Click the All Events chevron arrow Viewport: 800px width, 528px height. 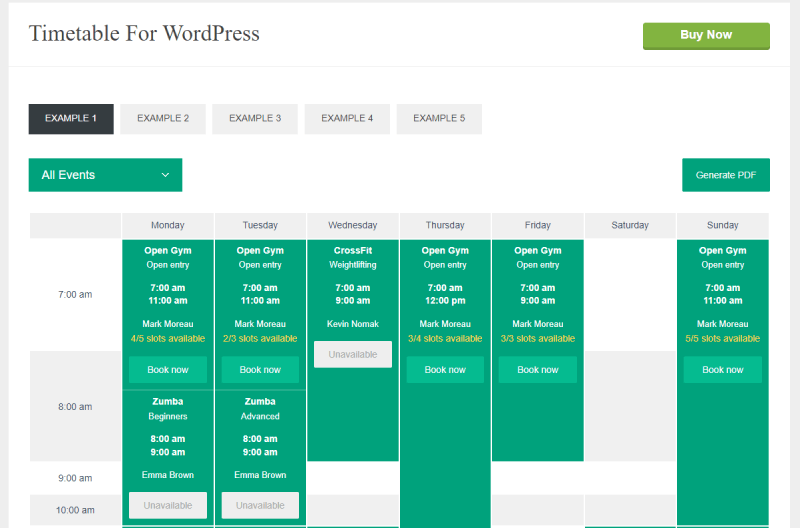pos(165,175)
